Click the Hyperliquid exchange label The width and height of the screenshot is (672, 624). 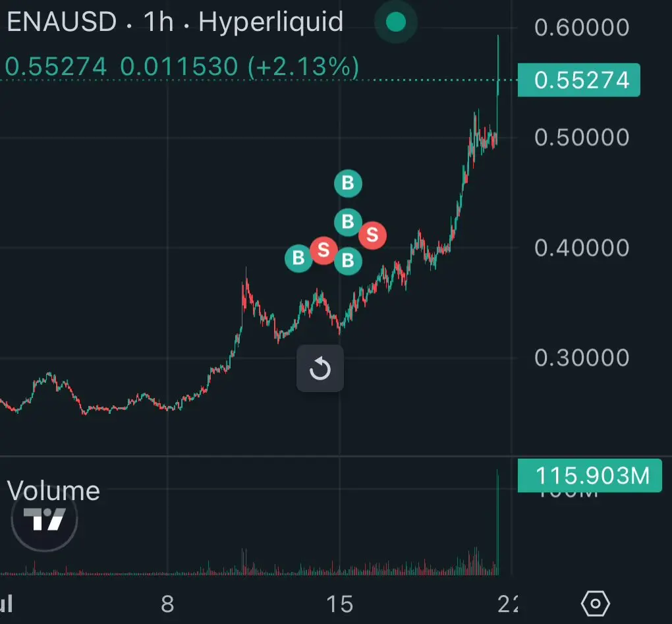(271, 22)
